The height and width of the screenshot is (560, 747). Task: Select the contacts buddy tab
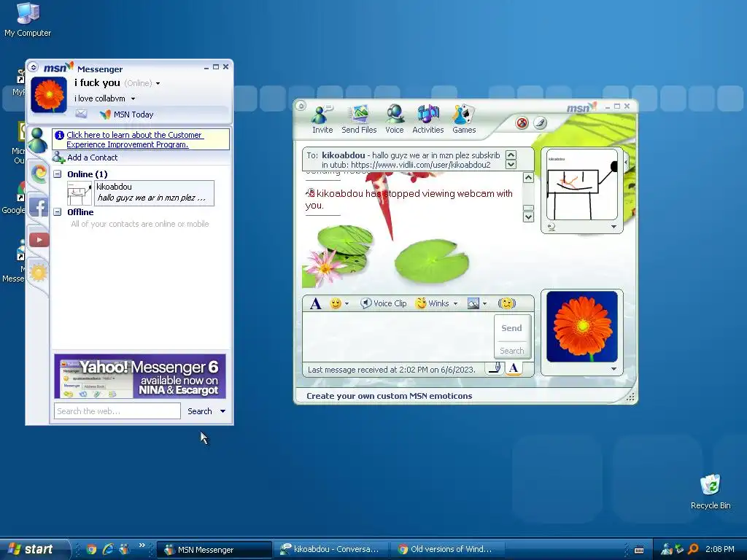pyautogui.click(x=37, y=140)
